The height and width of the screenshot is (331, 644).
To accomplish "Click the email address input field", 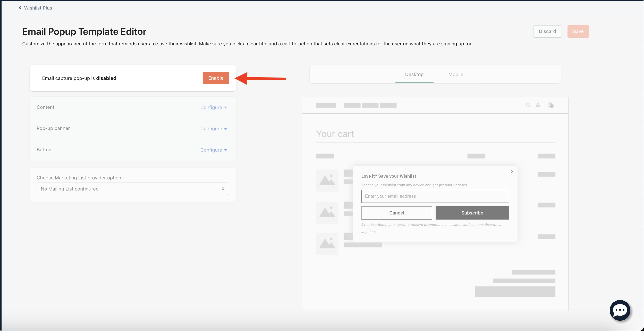I will point(435,196).
